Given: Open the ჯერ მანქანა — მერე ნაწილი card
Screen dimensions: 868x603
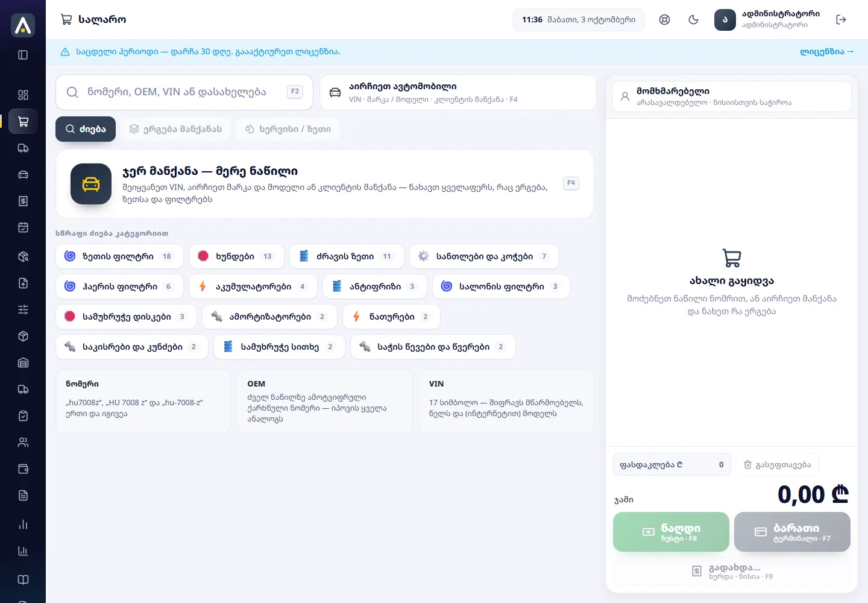Looking at the screenshot, I should [325, 184].
